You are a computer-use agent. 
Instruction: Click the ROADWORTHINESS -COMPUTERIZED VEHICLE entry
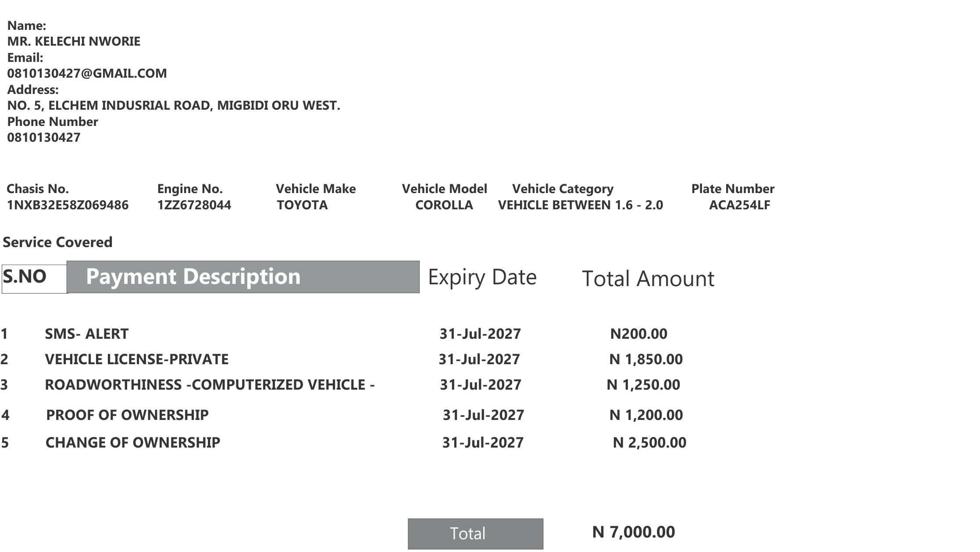point(210,385)
